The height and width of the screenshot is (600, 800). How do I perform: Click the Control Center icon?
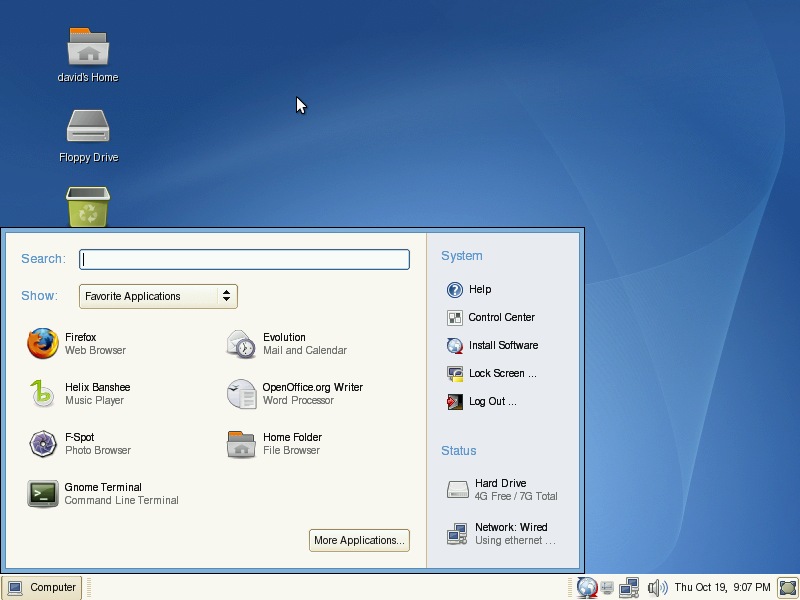[x=454, y=317]
